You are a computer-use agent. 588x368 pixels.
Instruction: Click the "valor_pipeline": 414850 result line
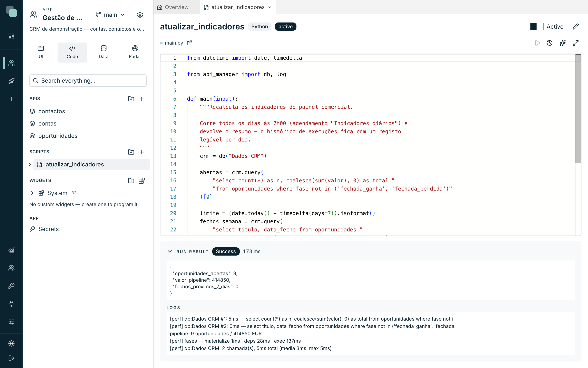[202, 280]
